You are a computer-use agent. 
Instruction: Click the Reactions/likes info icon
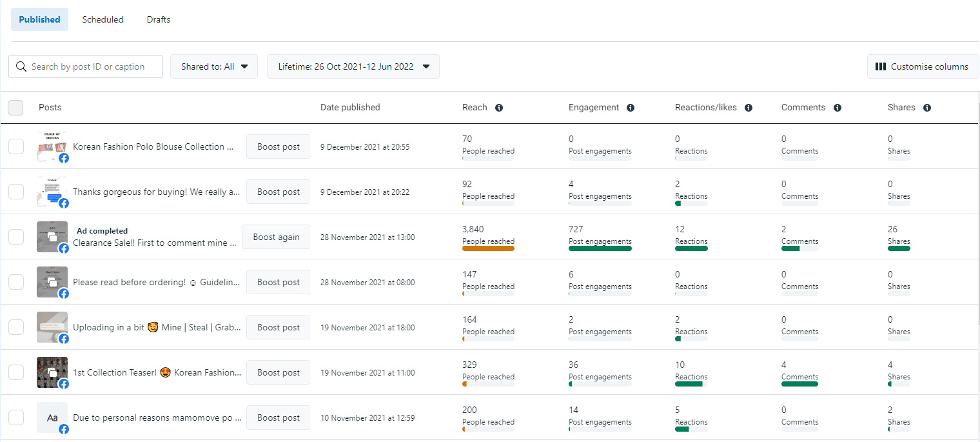pyautogui.click(x=749, y=108)
